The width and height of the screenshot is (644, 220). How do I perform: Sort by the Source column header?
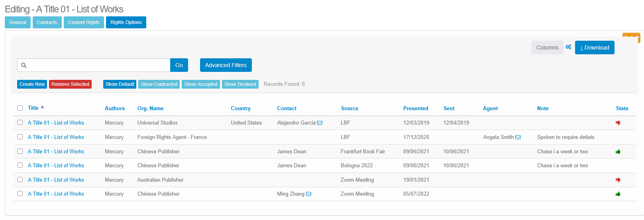349,108
